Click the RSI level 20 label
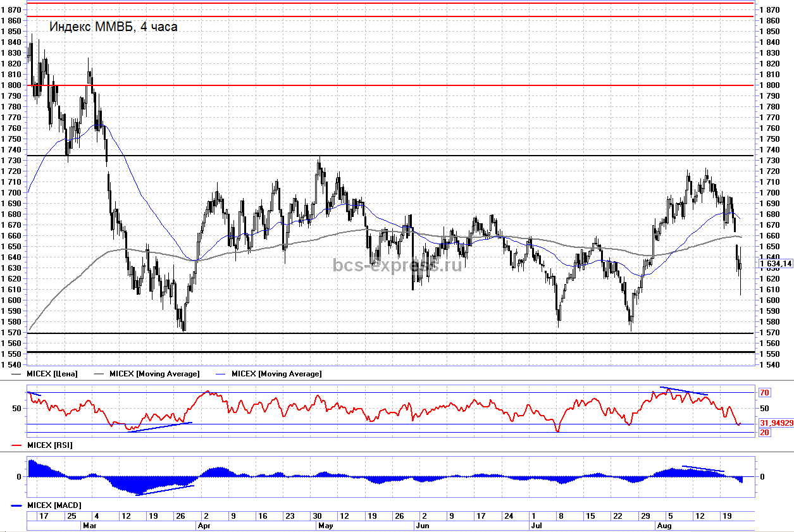This screenshot has height=532, width=794. [764, 433]
